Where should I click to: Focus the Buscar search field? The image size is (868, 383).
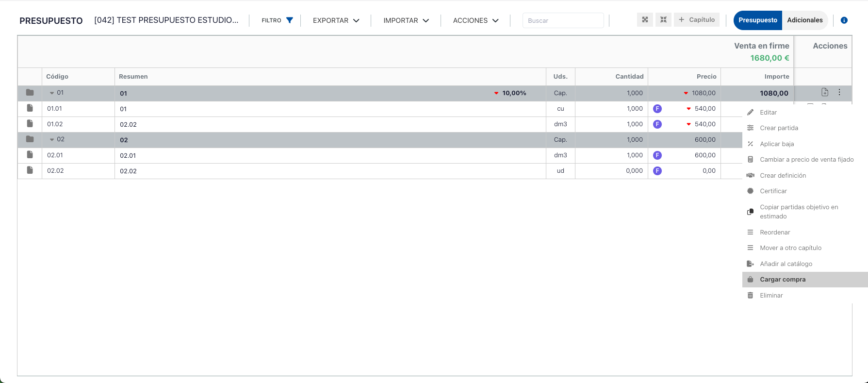point(563,20)
